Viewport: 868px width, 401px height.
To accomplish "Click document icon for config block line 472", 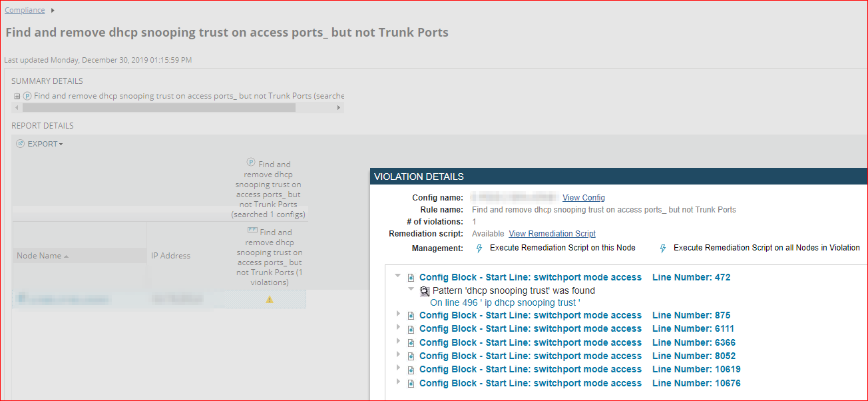I will pos(411,278).
